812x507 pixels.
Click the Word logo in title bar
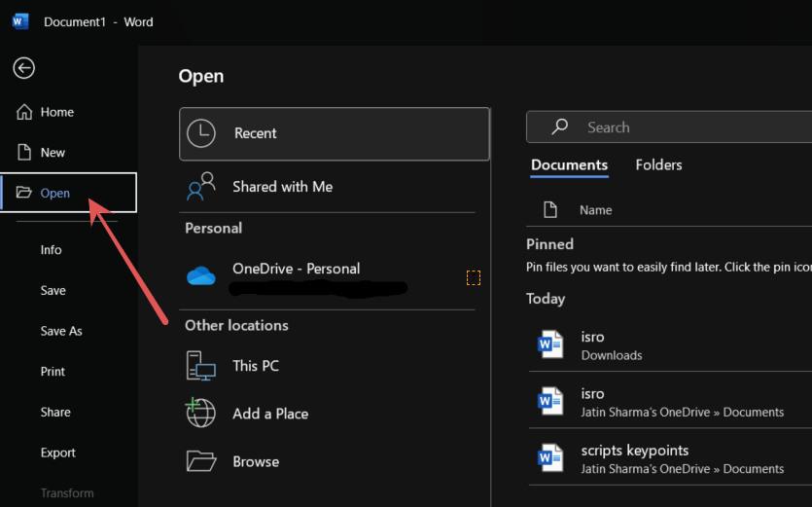click(x=20, y=21)
